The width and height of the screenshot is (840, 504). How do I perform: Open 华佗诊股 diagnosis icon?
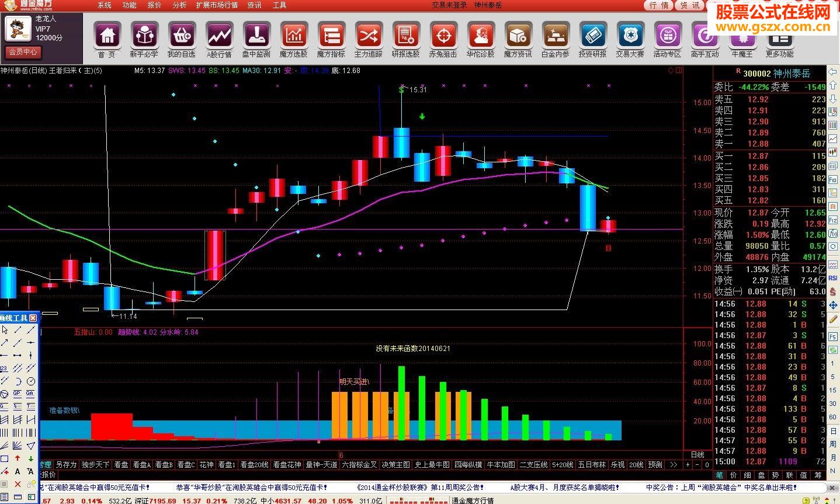[x=480, y=34]
